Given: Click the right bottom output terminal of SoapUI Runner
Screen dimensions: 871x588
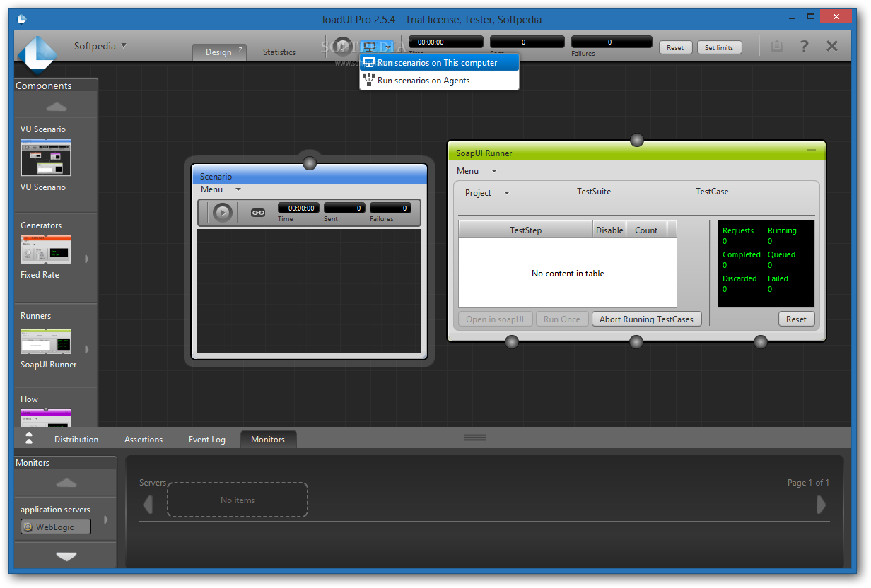Looking at the screenshot, I should click(x=761, y=342).
